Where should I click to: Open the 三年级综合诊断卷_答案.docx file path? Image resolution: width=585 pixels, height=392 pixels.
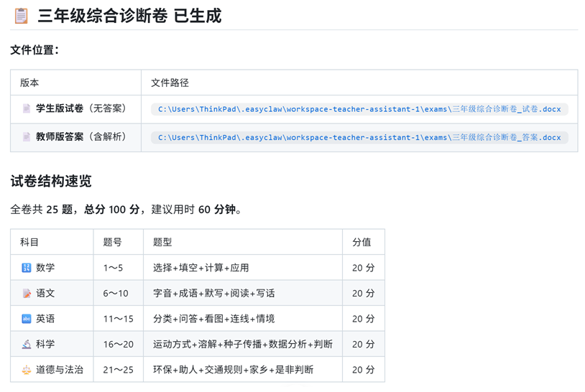359,137
